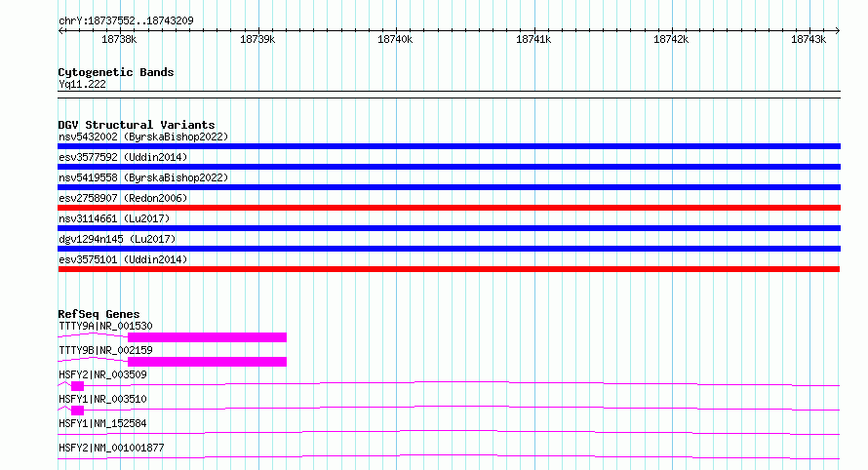
Task: Click the 18742k ruler tick label
Action: coord(671,39)
